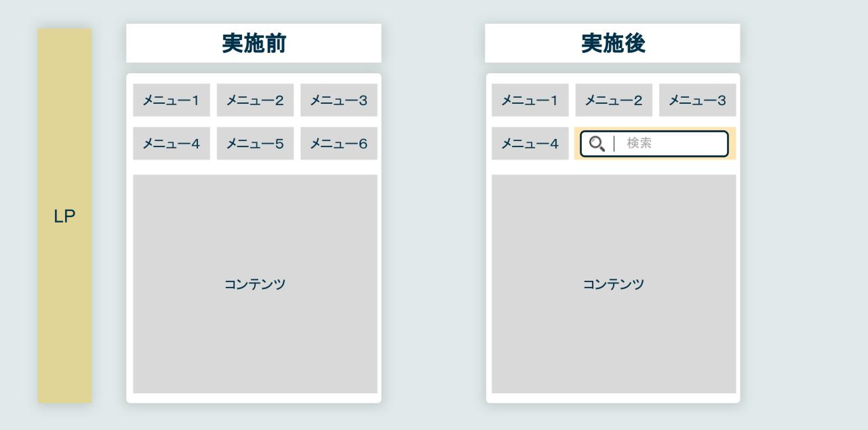Image resolution: width=868 pixels, height=430 pixels.
Task: Select メニュー1 in 実施後
Action: tap(529, 100)
